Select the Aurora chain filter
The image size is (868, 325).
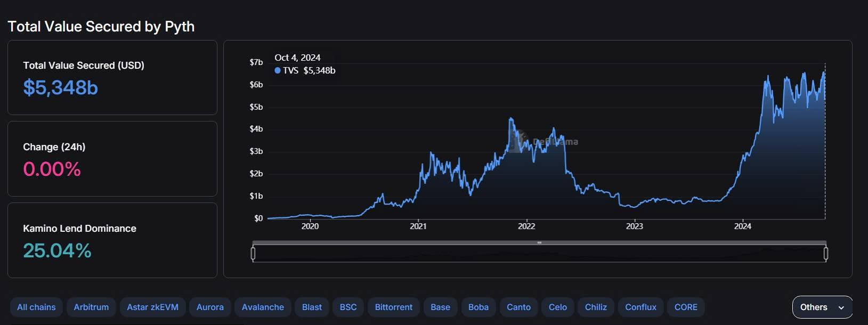pyautogui.click(x=210, y=307)
